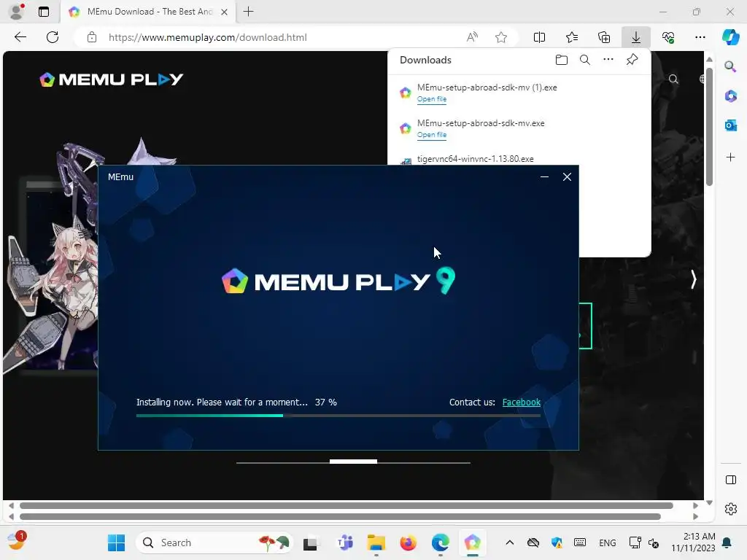Open Favorites list icon
The width and height of the screenshot is (747, 560).
572,37
